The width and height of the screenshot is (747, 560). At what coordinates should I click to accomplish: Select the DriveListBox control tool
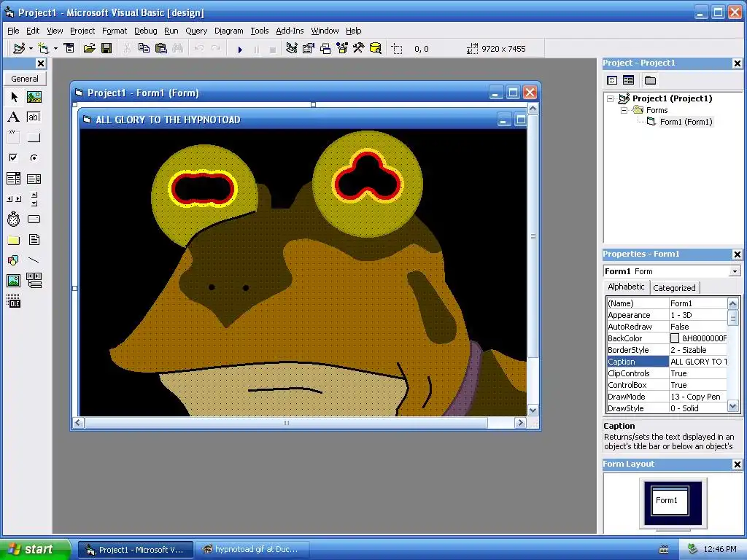[34, 219]
